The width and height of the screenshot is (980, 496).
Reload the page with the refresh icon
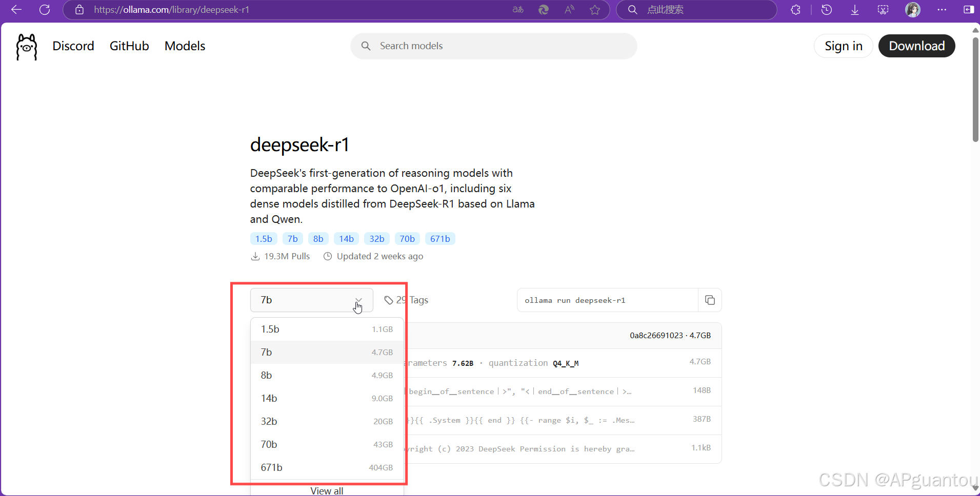click(45, 10)
